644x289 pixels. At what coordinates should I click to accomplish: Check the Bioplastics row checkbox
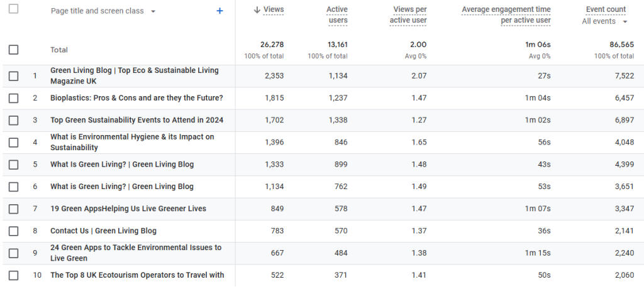[14, 98]
